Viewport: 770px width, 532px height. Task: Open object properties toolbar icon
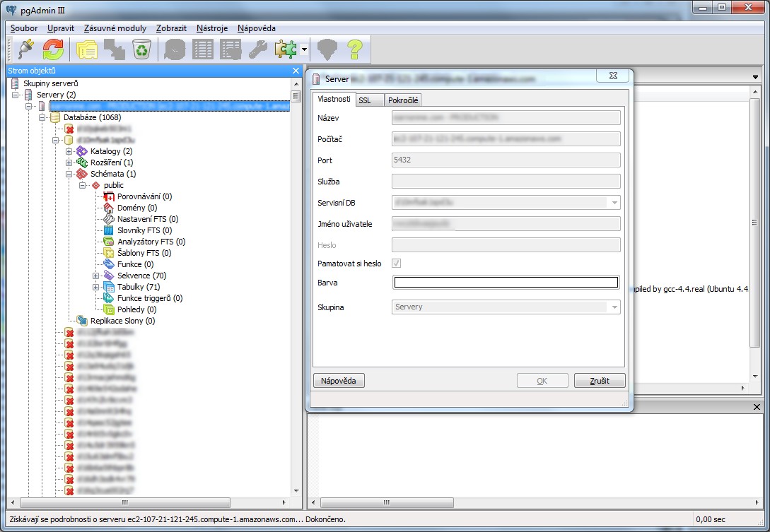pos(87,49)
